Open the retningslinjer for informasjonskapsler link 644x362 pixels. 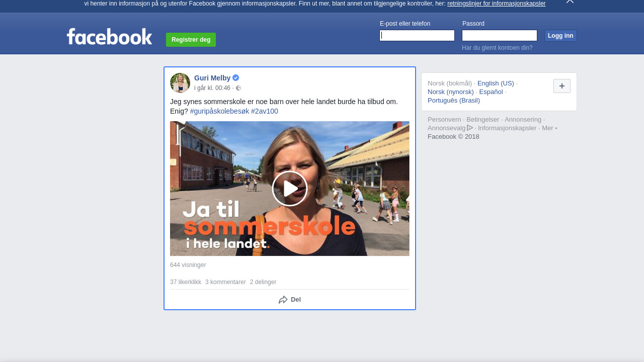[496, 4]
